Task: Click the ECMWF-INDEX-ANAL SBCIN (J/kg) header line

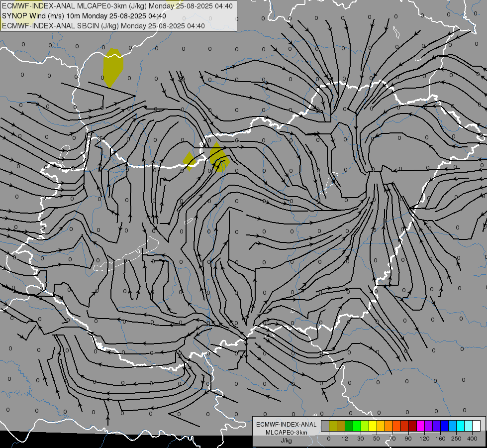Action: pyautogui.click(x=103, y=26)
